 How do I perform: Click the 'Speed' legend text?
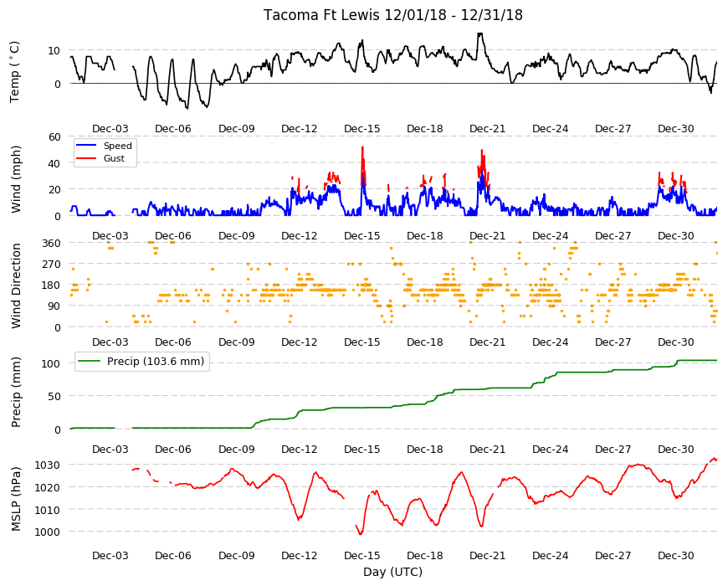(117, 146)
